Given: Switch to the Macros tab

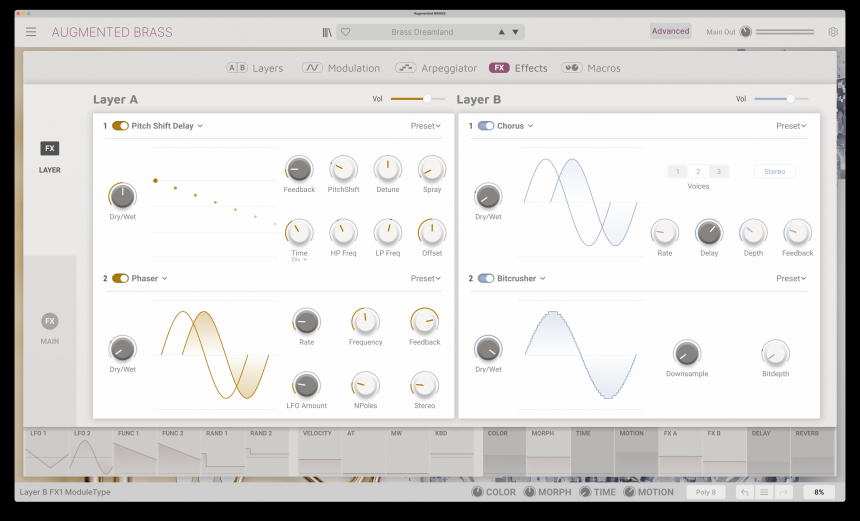Looking at the screenshot, I should click(591, 68).
